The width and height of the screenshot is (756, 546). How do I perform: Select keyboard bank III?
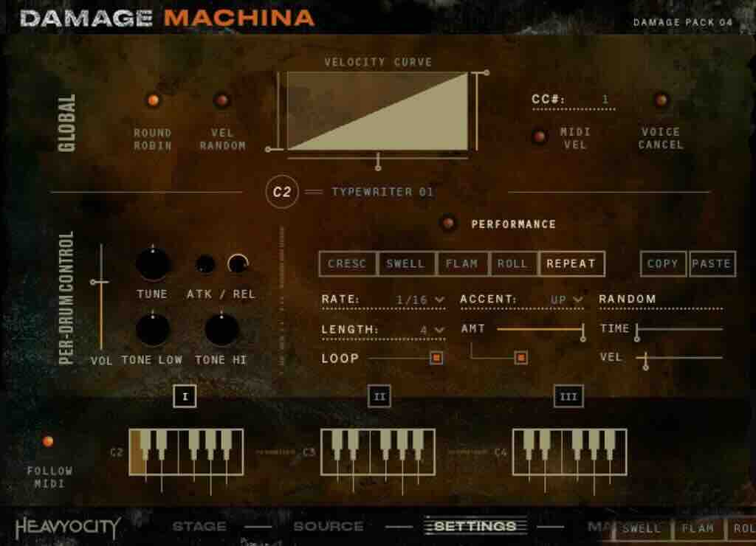tap(568, 396)
